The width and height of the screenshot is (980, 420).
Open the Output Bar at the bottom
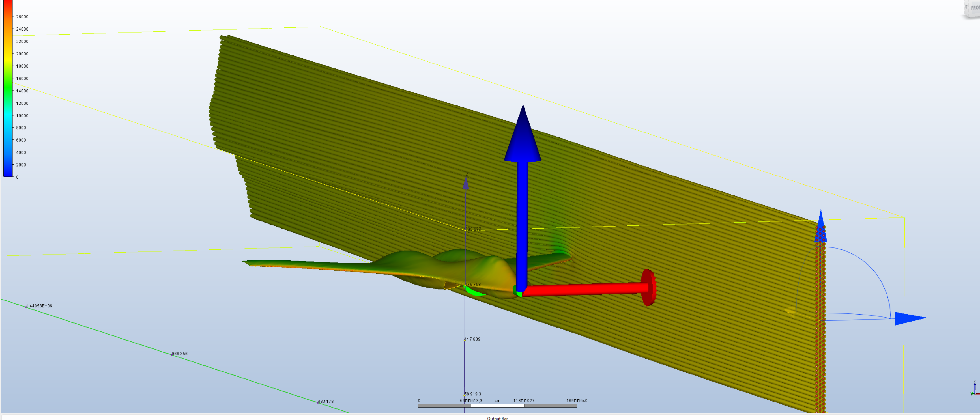[x=497, y=418]
